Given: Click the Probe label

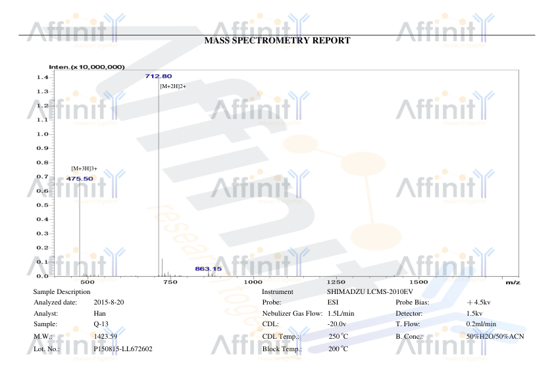Looking at the screenshot, I should [x=272, y=303].
